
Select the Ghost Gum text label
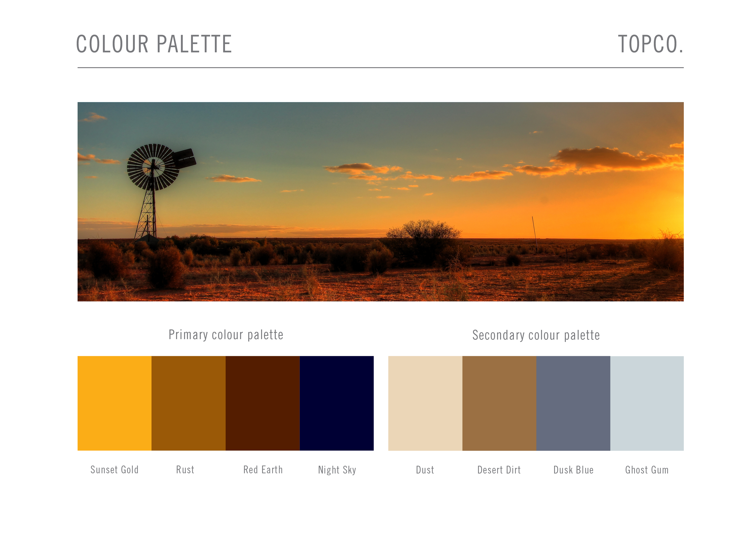point(647,470)
